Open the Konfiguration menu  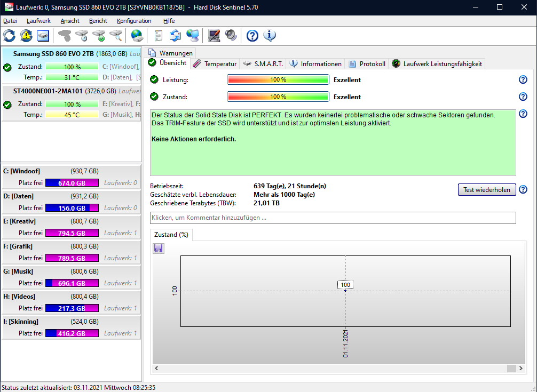pyautogui.click(x=134, y=21)
